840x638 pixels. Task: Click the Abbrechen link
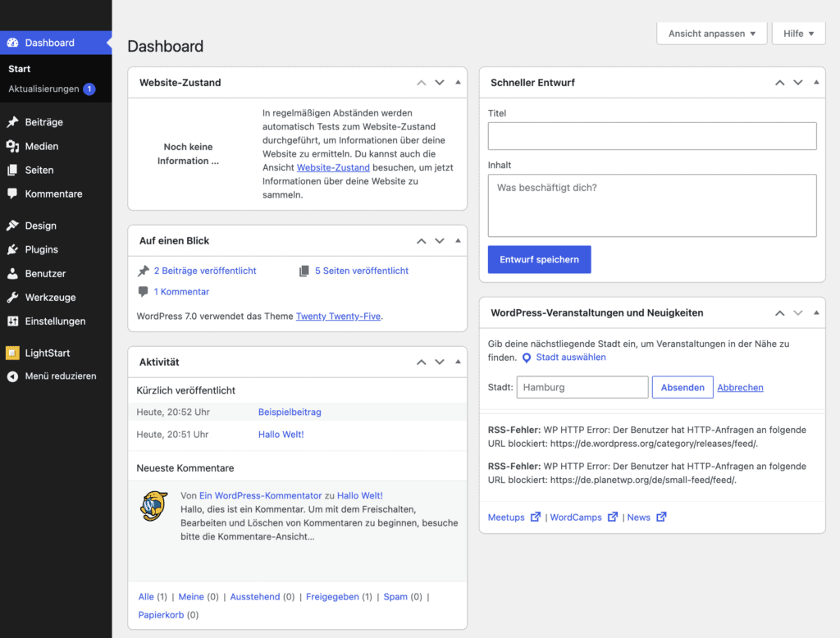pos(741,387)
